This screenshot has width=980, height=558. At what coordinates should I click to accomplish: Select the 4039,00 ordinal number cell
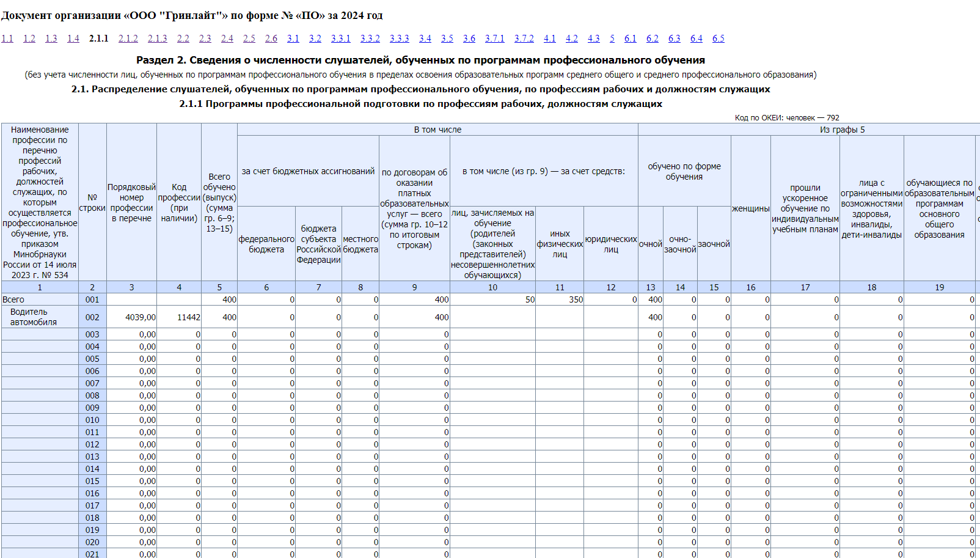tap(131, 317)
